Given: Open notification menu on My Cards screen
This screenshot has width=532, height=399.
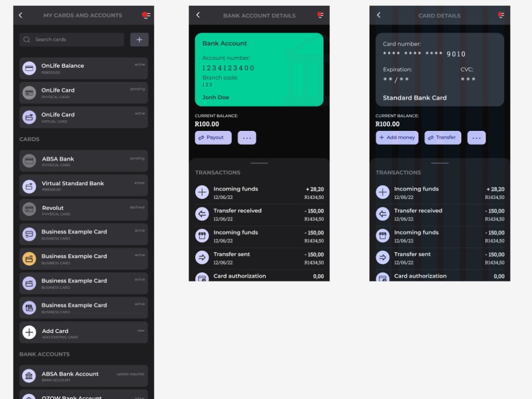Looking at the screenshot, I should coord(146,15).
